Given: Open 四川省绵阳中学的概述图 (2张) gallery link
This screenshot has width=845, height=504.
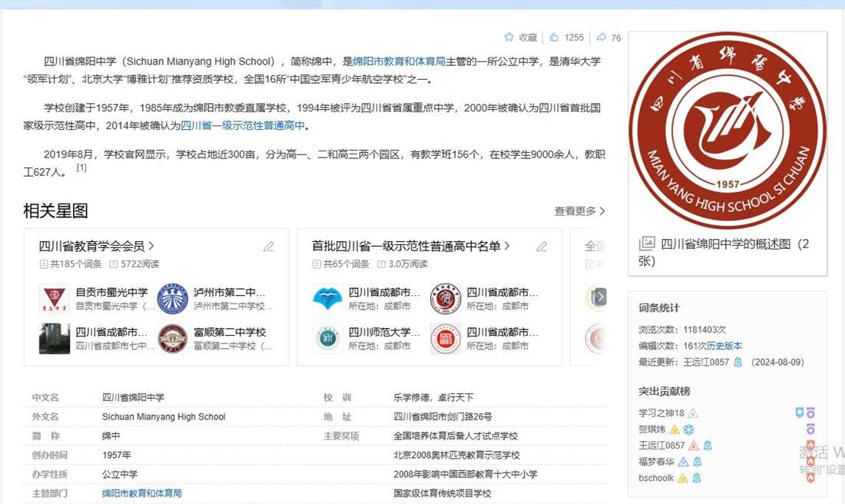Looking at the screenshot, I should click(724, 252).
